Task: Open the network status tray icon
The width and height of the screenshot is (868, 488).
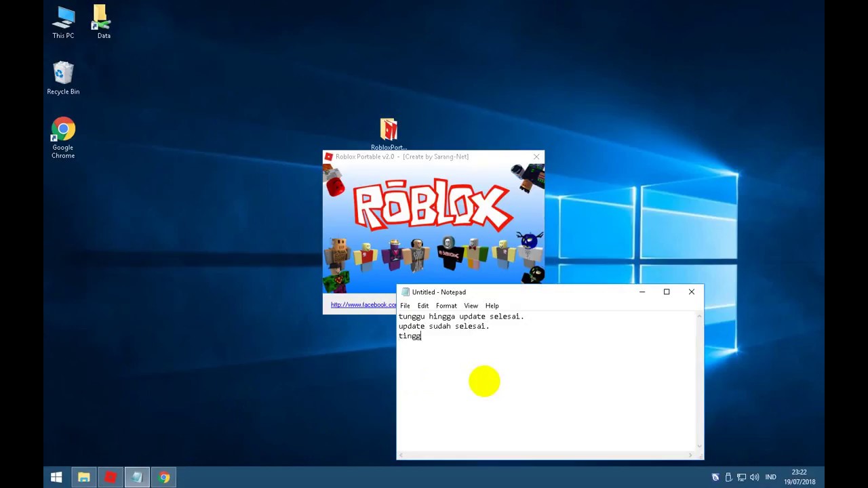Action: click(741, 477)
